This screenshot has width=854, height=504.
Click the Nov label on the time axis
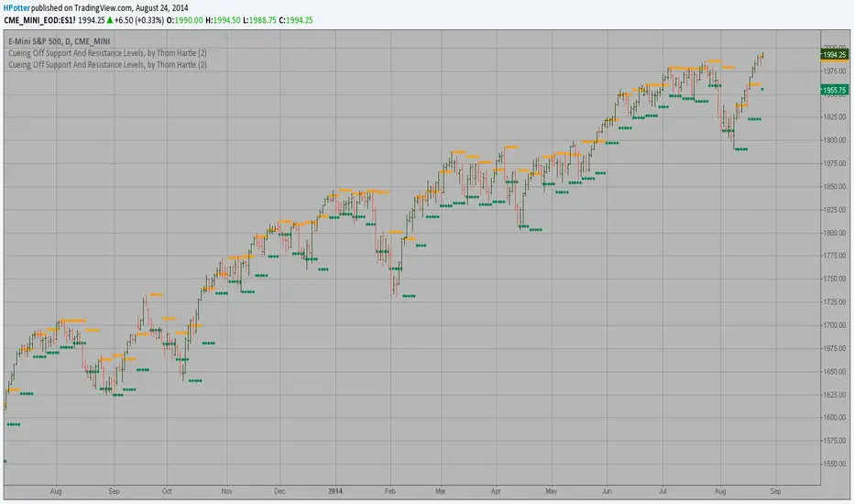click(x=227, y=491)
